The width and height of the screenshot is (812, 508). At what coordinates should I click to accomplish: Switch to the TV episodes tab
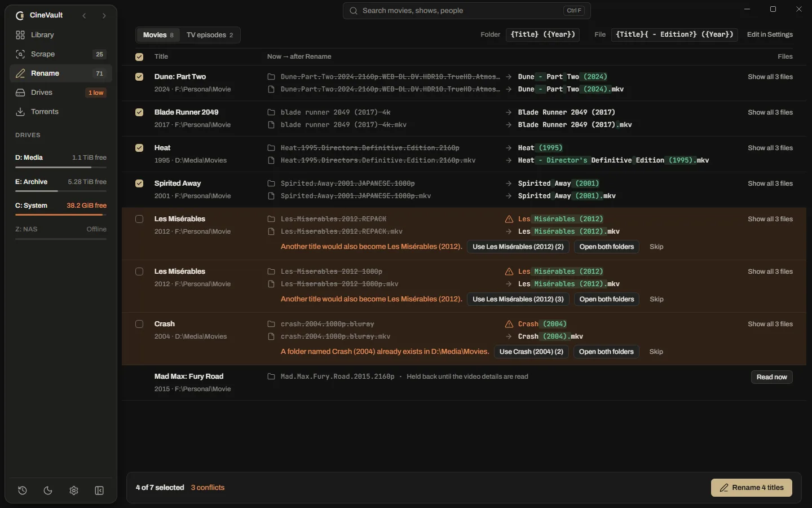(x=210, y=35)
